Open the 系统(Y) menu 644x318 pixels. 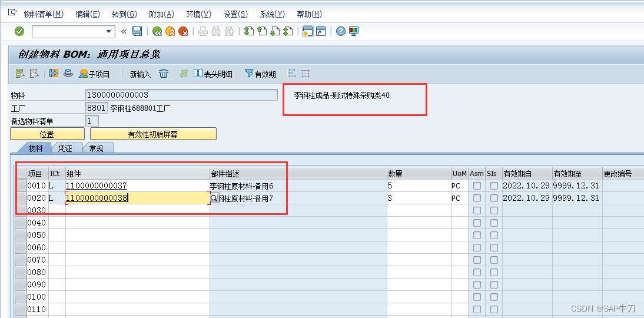(273, 14)
